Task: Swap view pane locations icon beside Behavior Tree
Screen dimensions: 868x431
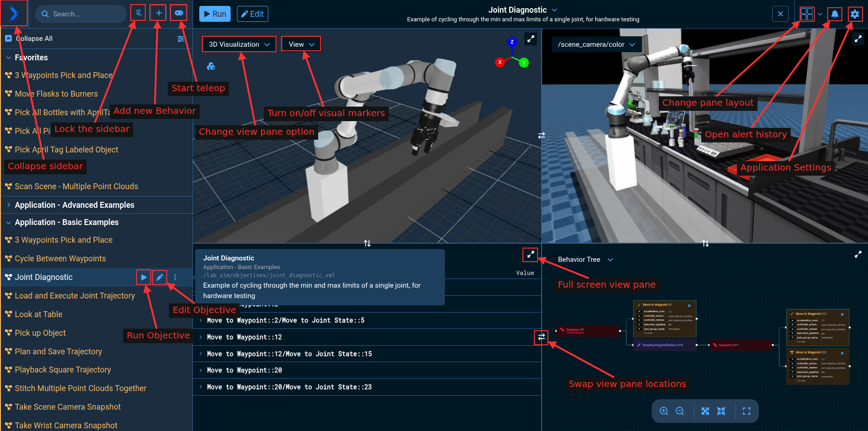Action: pos(541,337)
